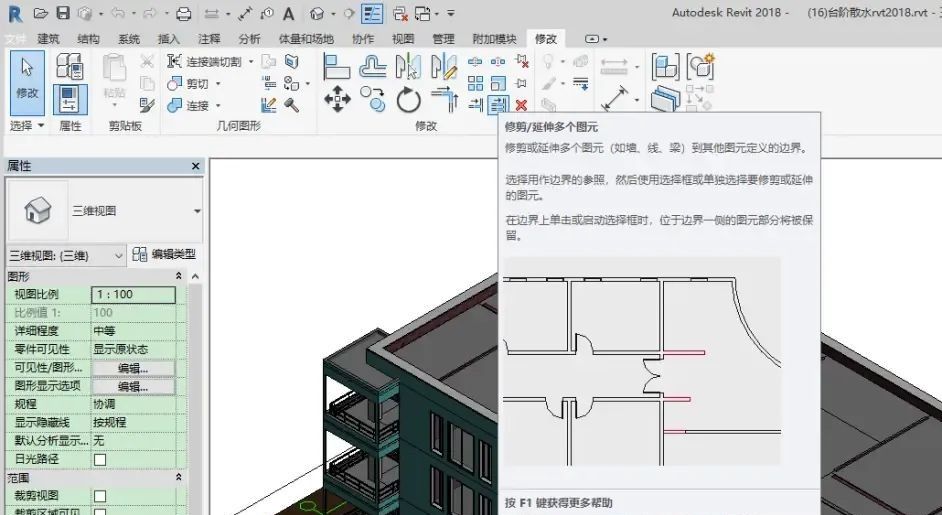Check the 裁剪区域可见 checkbox
This screenshot has width=942, height=515.
100,511
